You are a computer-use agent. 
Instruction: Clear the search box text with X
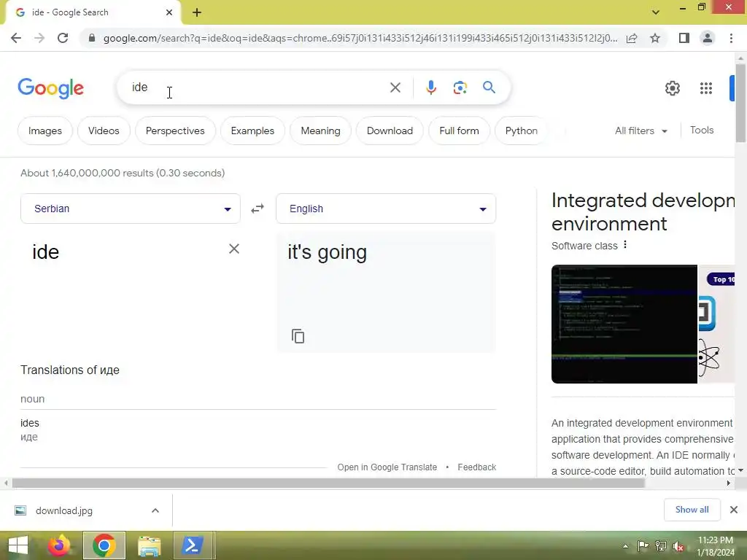395,87
